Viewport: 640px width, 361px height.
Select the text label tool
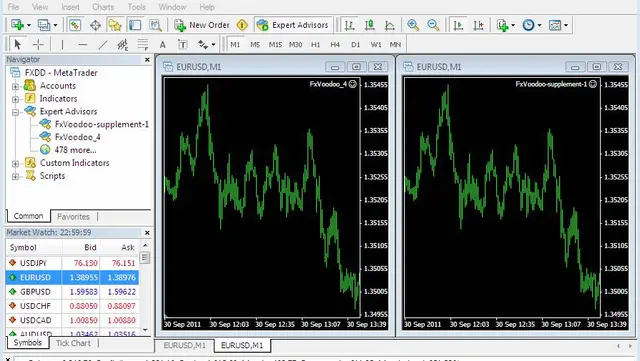tap(182, 45)
